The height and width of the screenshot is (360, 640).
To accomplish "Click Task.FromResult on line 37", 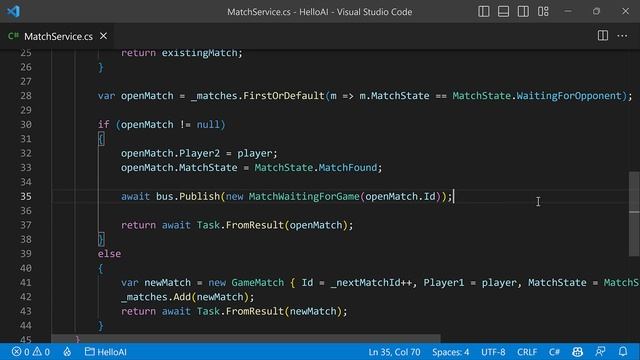I will [x=240, y=225].
